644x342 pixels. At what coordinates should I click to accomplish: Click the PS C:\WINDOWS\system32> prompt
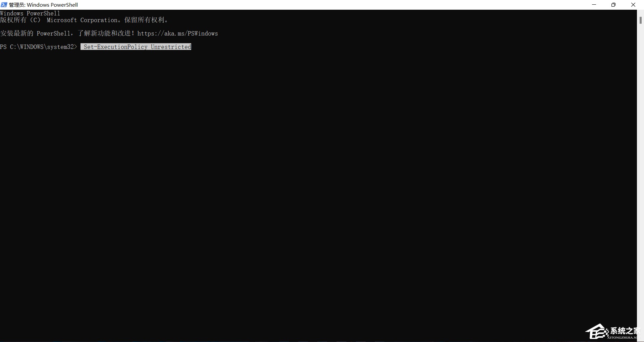coord(39,47)
